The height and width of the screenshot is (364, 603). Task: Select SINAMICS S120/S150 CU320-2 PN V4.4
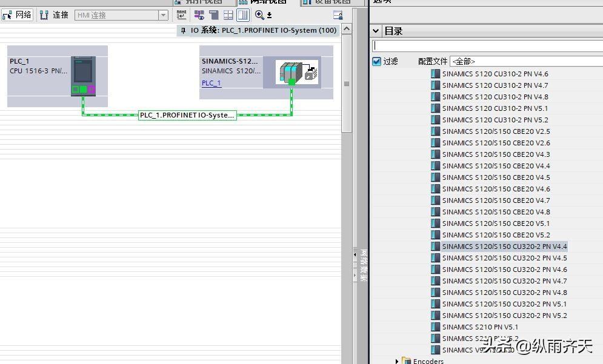[505, 247]
